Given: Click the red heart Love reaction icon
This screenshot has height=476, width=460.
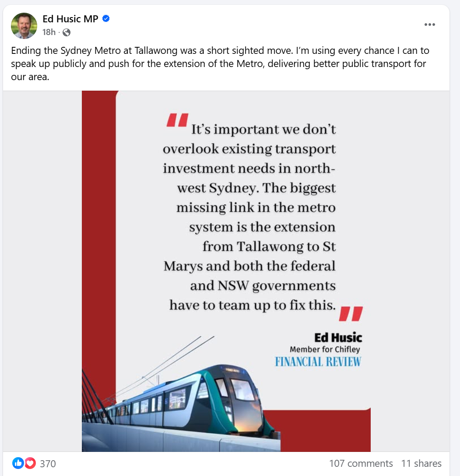Looking at the screenshot, I should tap(30, 463).
